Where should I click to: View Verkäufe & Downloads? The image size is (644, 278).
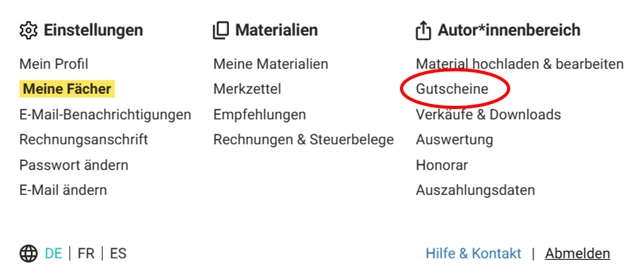[488, 115]
